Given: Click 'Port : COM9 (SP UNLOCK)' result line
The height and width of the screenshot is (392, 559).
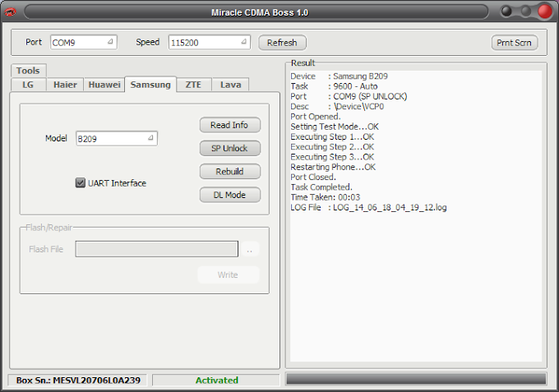Looking at the screenshot, I should tap(349, 96).
